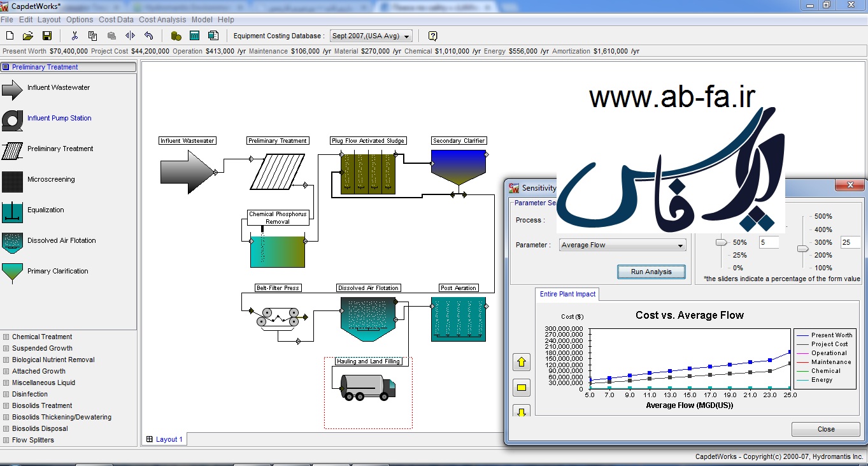Open the Parameter Average Flow dropdown
Screen dimensions: 868x466
[622, 245]
